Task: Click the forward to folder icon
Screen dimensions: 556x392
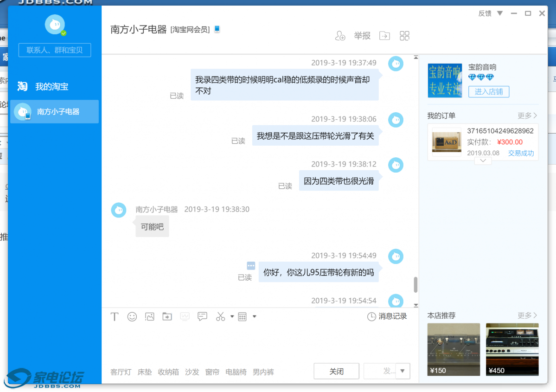Action: [x=384, y=35]
